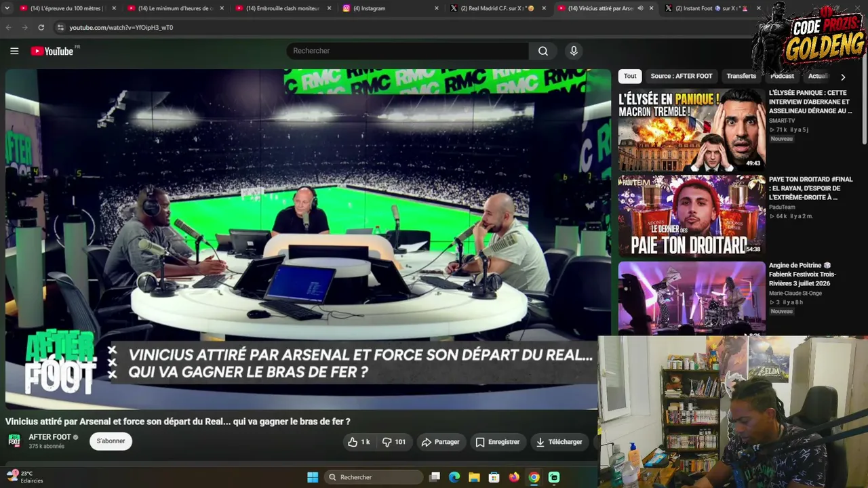Click the Windows taskbar Rechercher search box
868x488 pixels.
coord(374,477)
